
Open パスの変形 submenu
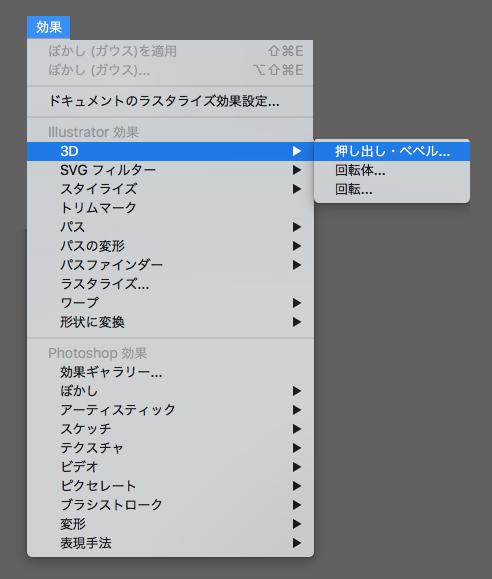click(x=170, y=246)
